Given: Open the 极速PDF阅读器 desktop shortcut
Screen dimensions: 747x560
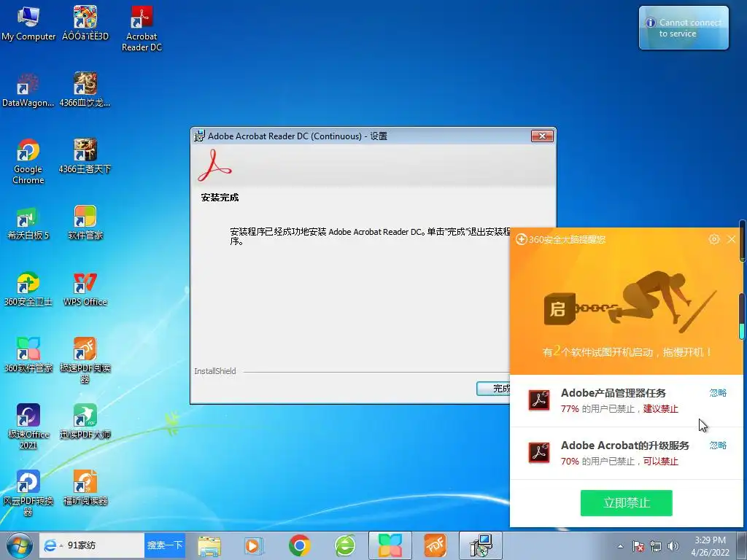Looking at the screenshot, I should [x=85, y=360].
